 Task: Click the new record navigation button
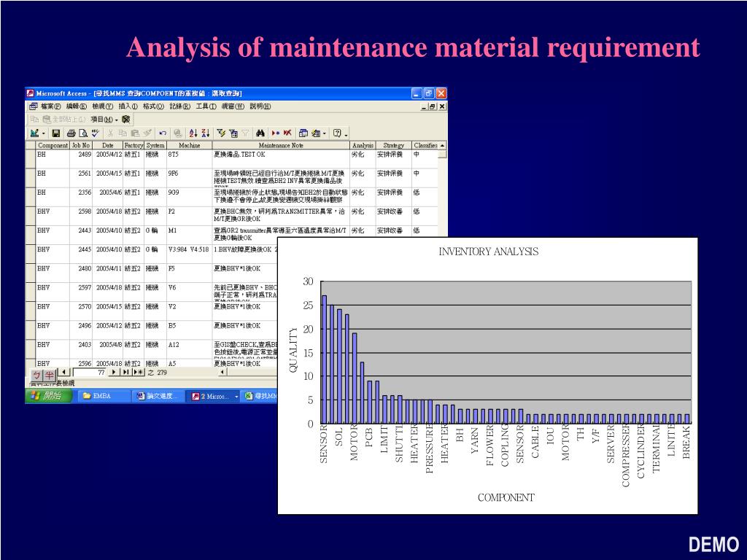tap(138, 372)
